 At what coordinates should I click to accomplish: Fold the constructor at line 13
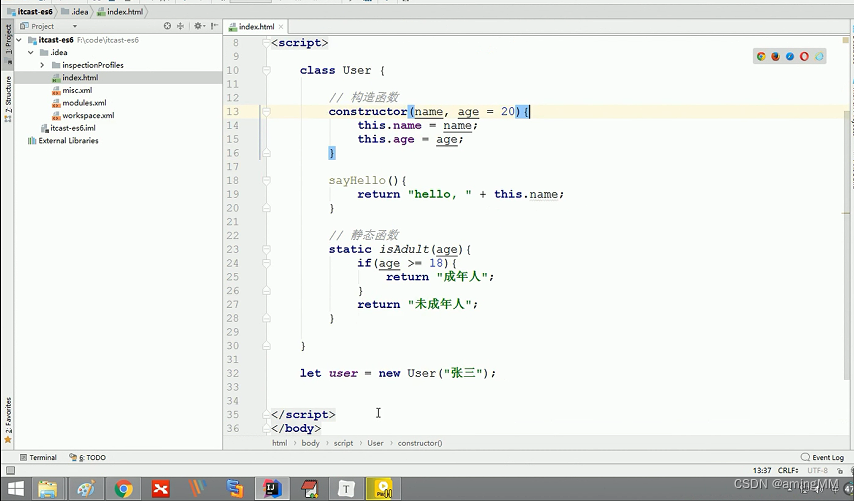pos(266,111)
